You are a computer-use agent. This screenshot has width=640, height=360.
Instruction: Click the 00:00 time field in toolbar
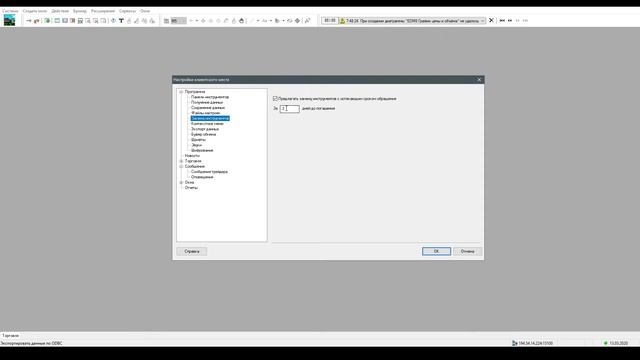click(330, 20)
